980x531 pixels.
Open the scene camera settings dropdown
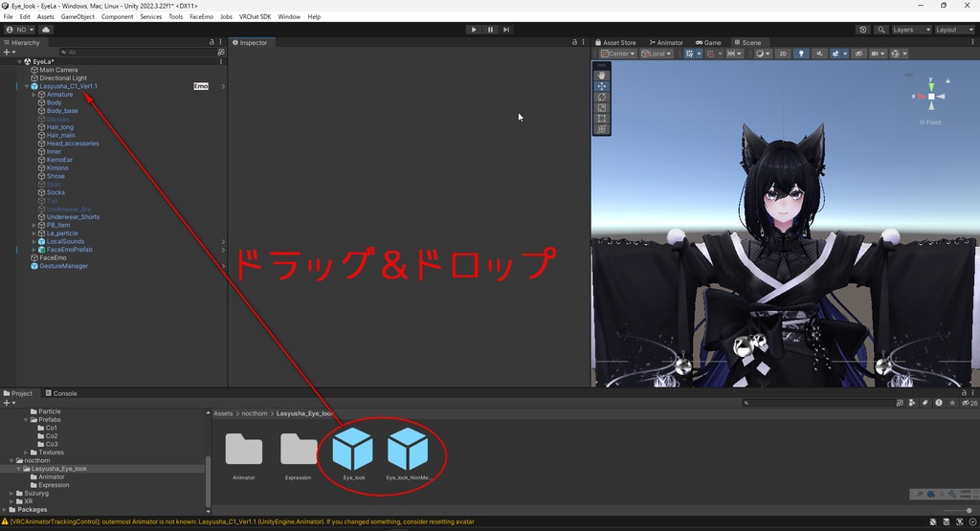coord(879,54)
